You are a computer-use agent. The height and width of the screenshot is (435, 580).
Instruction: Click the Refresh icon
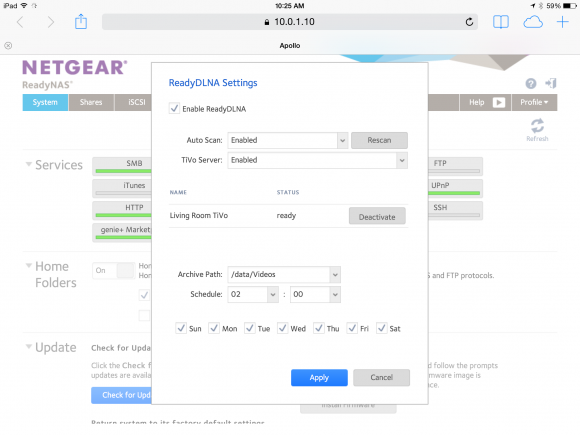coord(537,129)
